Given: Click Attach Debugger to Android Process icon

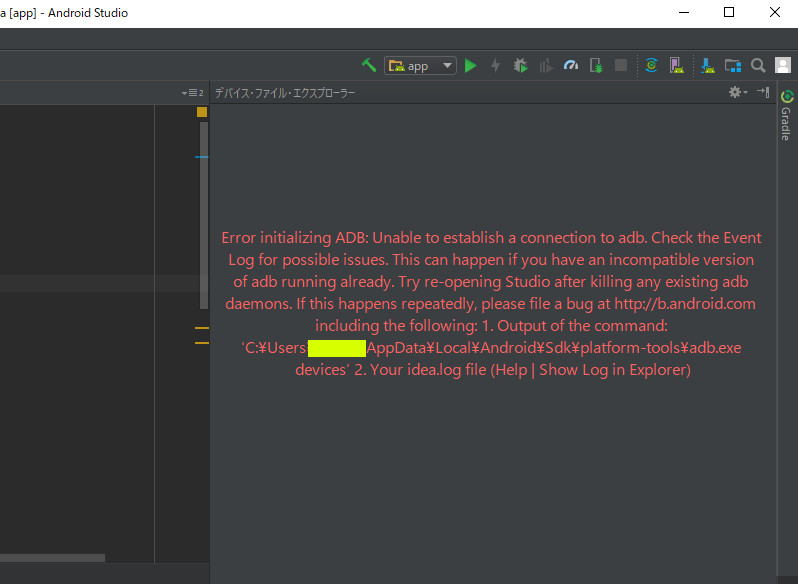Looking at the screenshot, I should [596, 66].
